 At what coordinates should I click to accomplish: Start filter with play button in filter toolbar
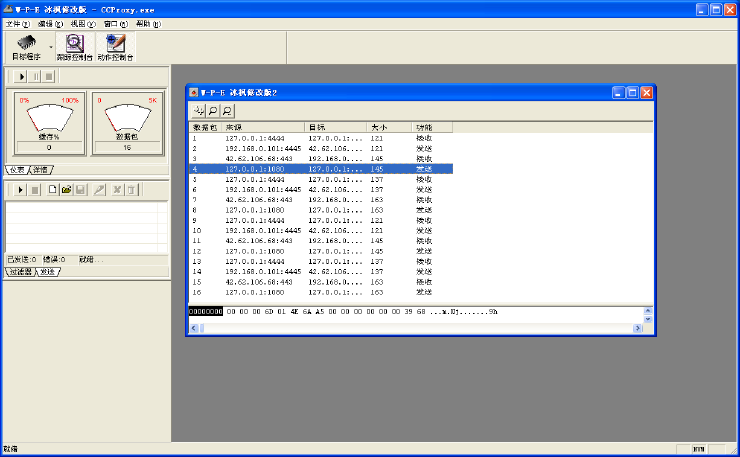point(20,190)
